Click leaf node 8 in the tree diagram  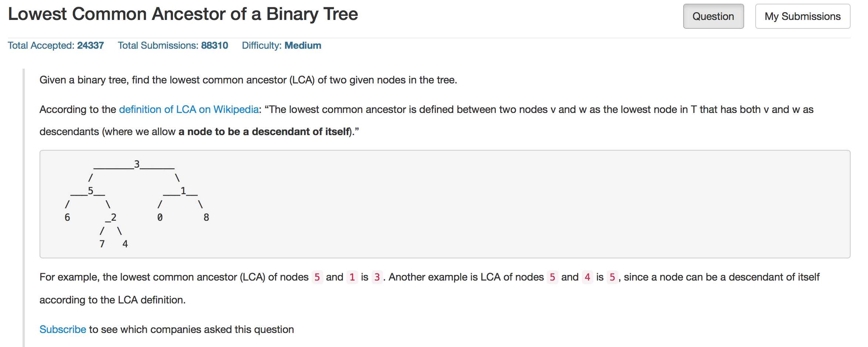(206, 217)
